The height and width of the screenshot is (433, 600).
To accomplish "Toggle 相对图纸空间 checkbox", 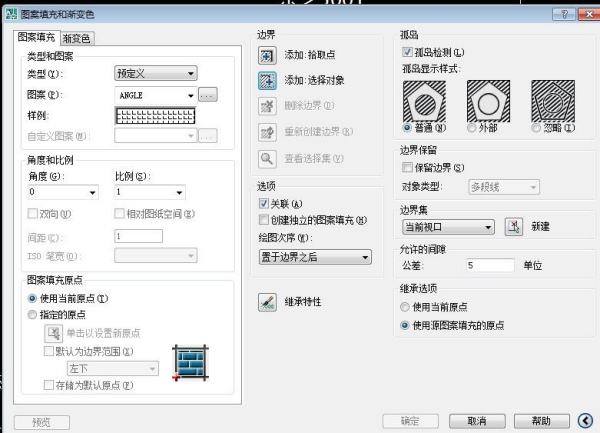I will (119, 213).
